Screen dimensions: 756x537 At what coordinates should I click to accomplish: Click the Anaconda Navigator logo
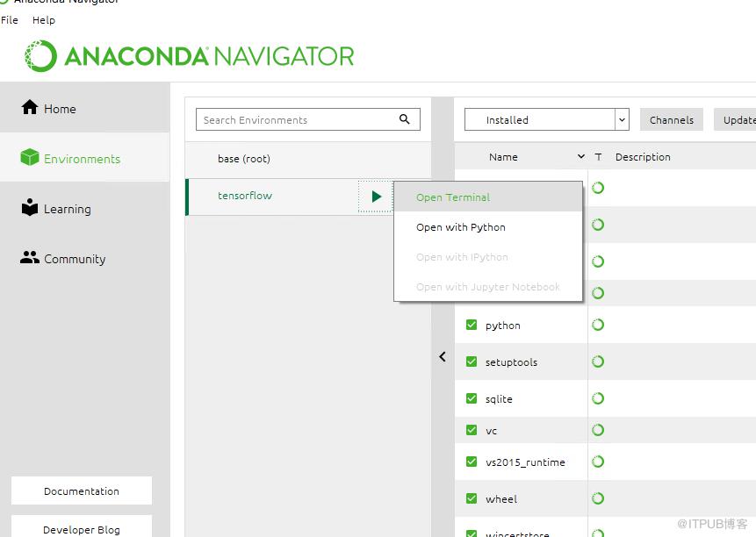coord(189,56)
